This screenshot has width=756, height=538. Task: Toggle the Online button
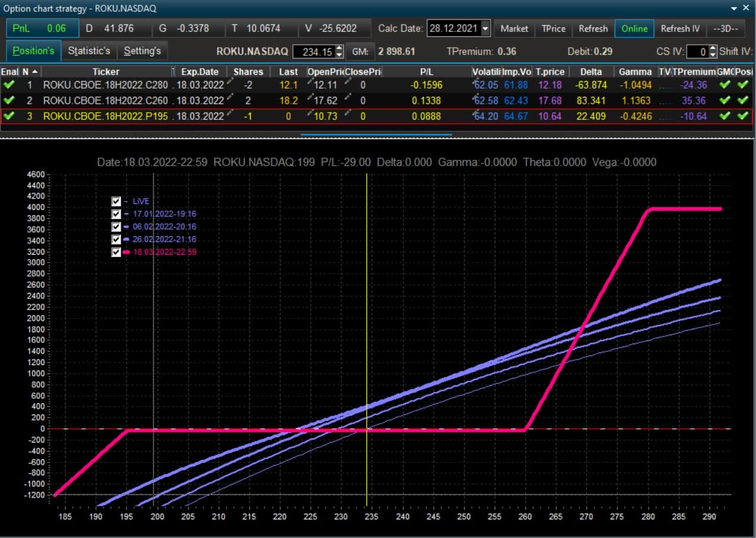click(634, 29)
